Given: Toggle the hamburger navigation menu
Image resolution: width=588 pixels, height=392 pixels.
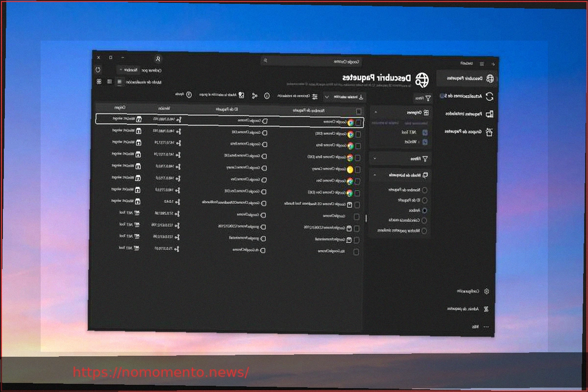Looking at the screenshot, I should (x=482, y=64).
